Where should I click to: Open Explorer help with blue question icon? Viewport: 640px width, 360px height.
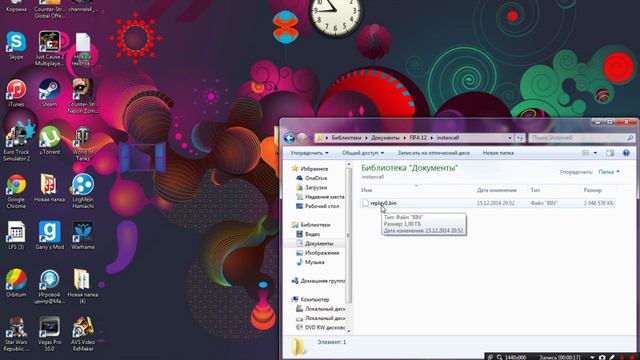click(x=626, y=153)
